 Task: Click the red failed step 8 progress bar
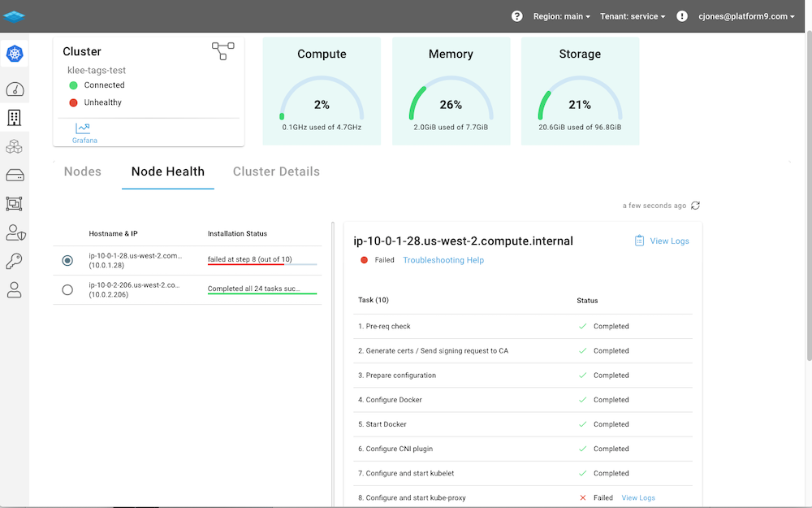(x=262, y=264)
